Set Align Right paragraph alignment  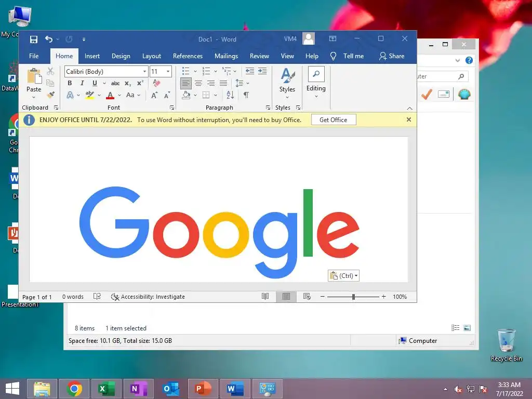coord(211,83)
